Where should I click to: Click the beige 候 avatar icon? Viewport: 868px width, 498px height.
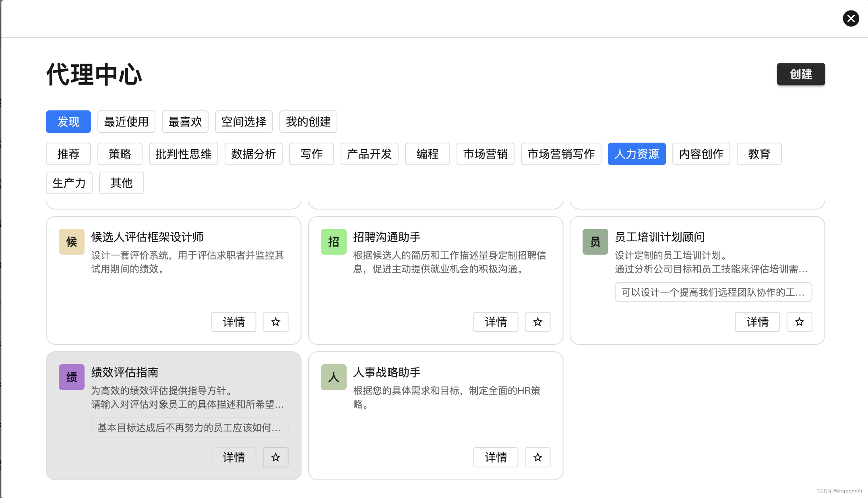pos(72,242)
